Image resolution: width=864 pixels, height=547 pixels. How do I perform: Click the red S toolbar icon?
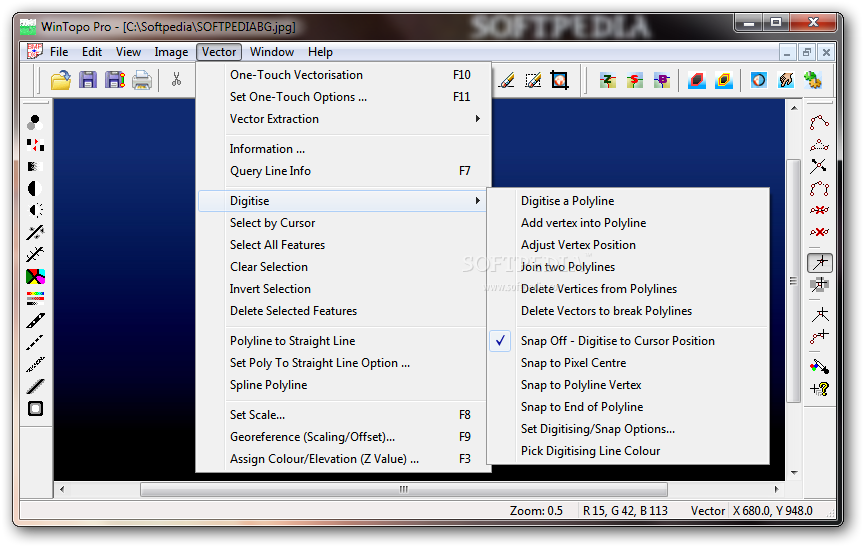635,80
